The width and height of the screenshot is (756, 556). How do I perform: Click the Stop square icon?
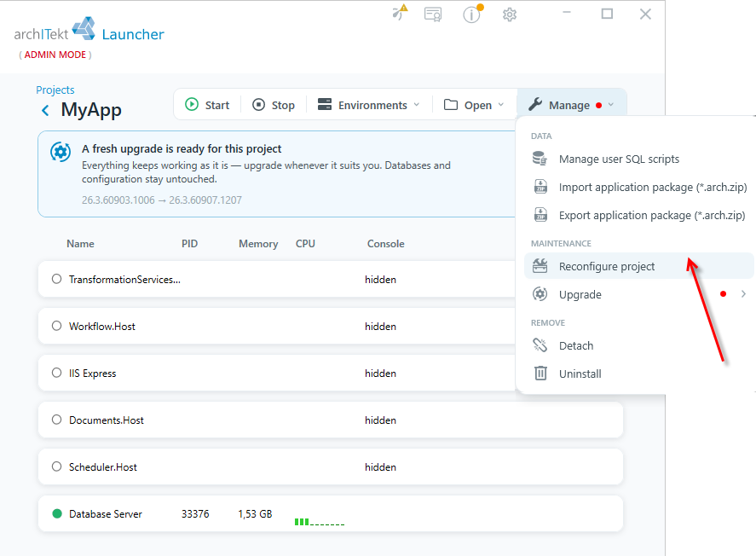[259, 105]
